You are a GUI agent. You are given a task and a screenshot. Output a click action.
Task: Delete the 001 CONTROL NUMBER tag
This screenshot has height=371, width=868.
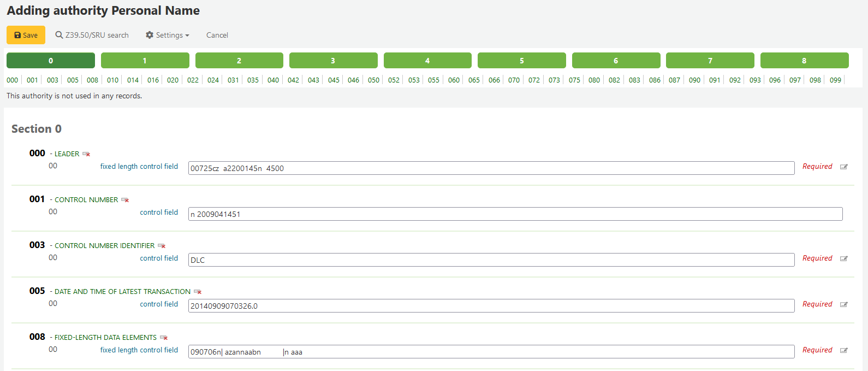125,200
